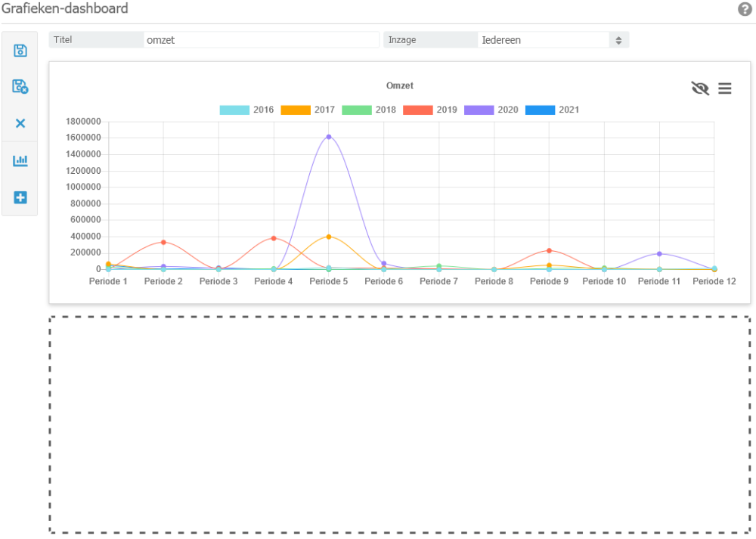756x539 pixels.
Task: Click the empty dashed drop area
Action: 400,425
